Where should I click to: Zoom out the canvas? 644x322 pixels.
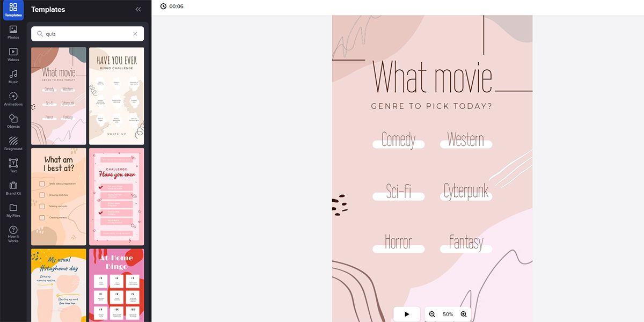[x=432, y=314]
